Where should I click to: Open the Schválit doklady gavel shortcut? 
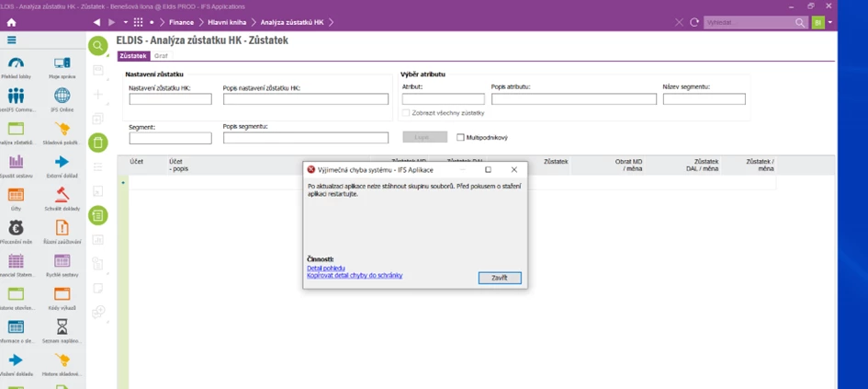[62, 199]
